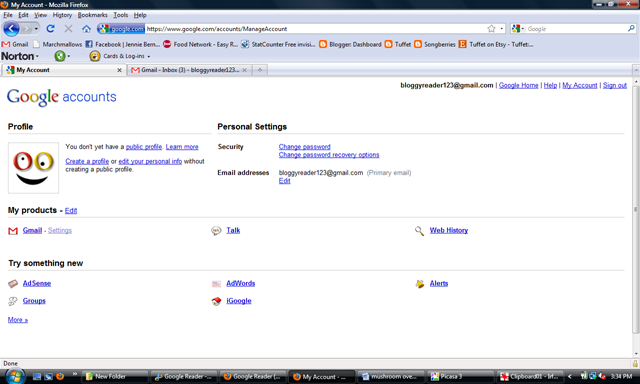
Task: Click the 3:34 PM taskbar clock
Action: coord(622,377)
